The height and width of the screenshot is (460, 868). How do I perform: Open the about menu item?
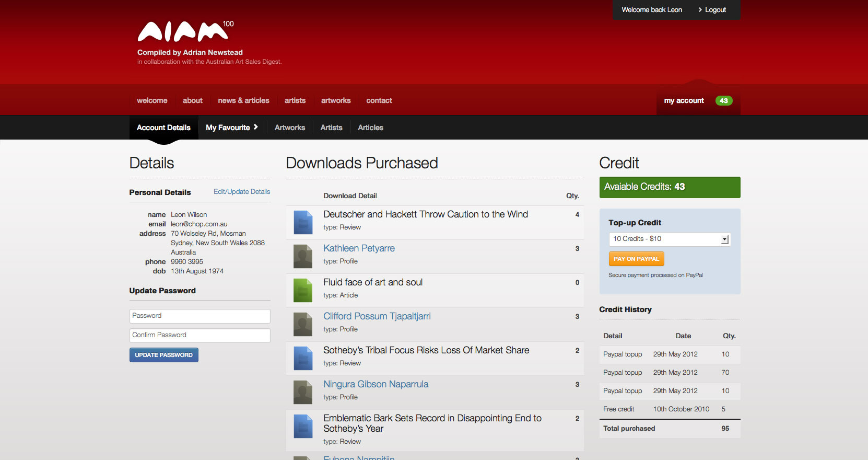point(193,100)
